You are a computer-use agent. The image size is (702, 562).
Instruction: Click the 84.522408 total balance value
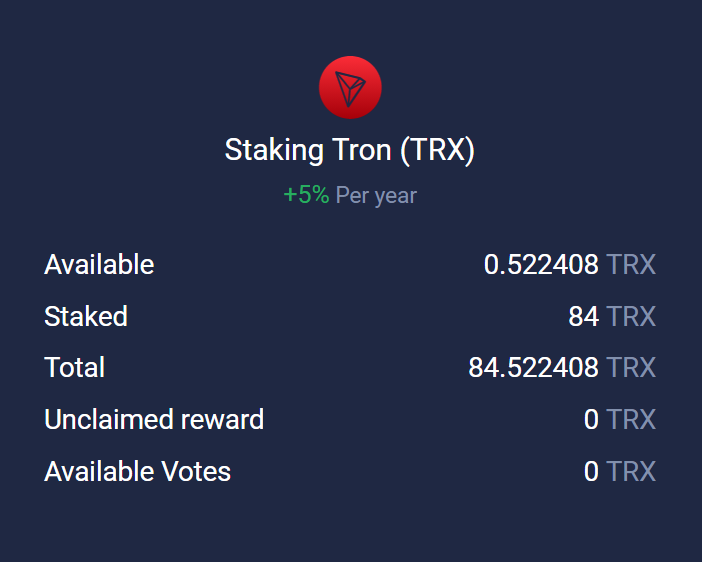[533, 367]
